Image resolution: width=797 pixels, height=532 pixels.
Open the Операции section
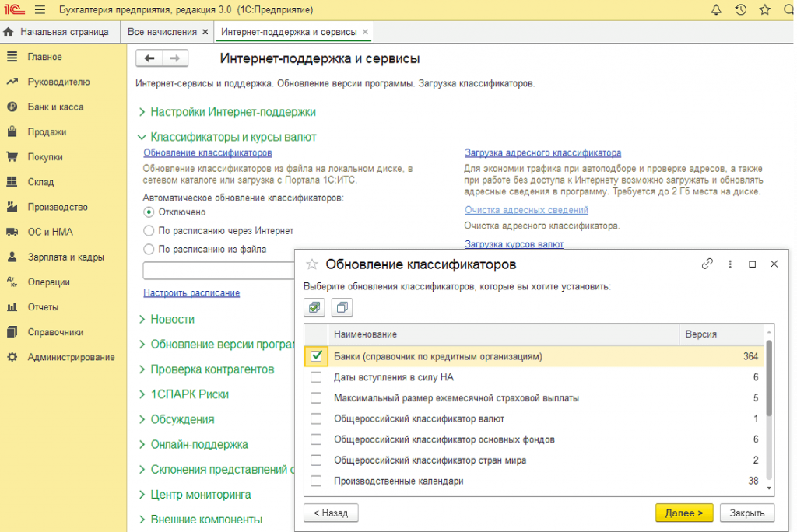[49, 282]
